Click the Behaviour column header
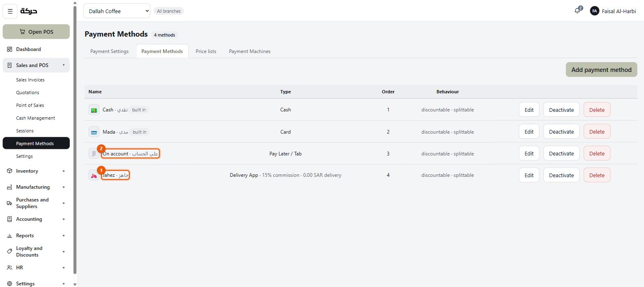Viewport: 644px width, 287px height. coord(448,92)
